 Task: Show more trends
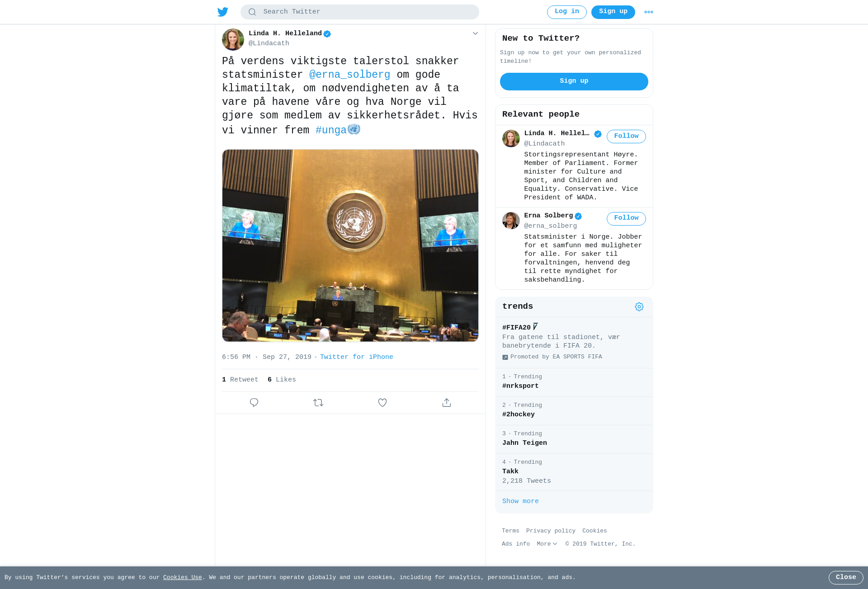click(x=520, y=501)
